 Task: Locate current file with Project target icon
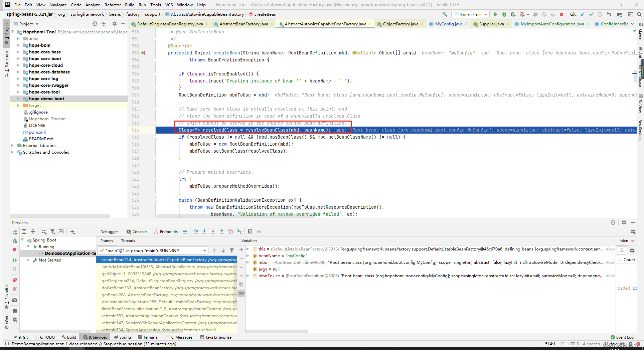tap(95, 24)
